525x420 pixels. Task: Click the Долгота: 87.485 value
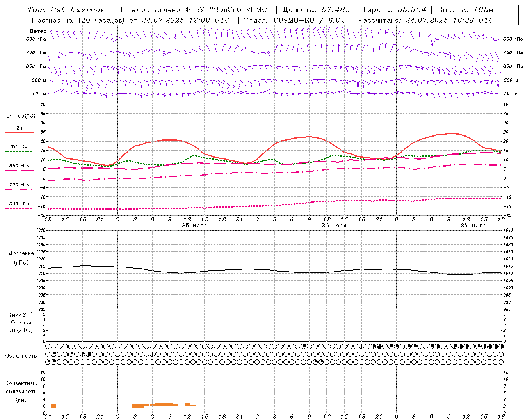pos(316,10)
